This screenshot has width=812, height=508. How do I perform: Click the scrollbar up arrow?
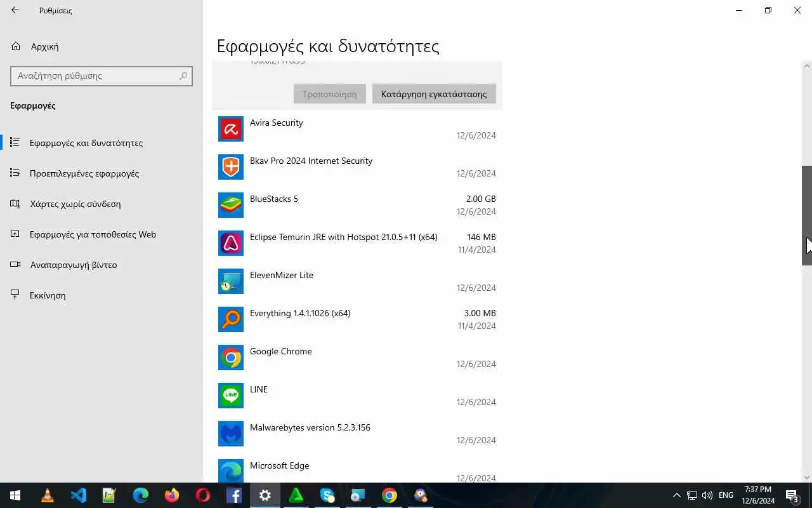point(807,66)
